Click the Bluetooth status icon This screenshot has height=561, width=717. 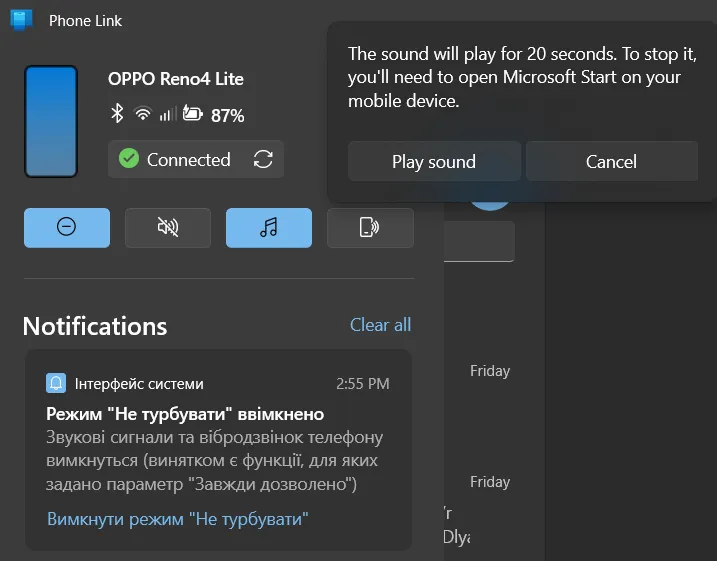[x=117, y=113]
